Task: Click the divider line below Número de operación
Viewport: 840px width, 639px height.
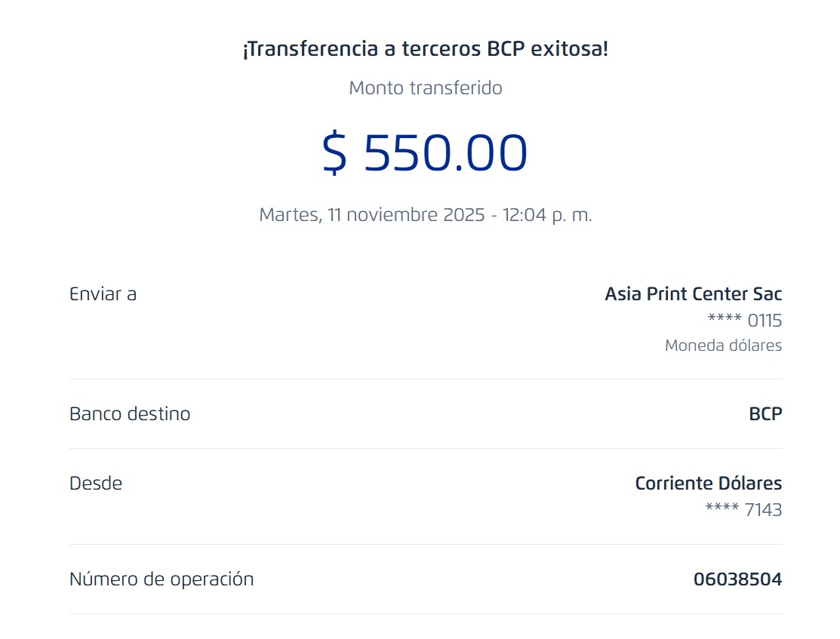Action: click(426, 613)
